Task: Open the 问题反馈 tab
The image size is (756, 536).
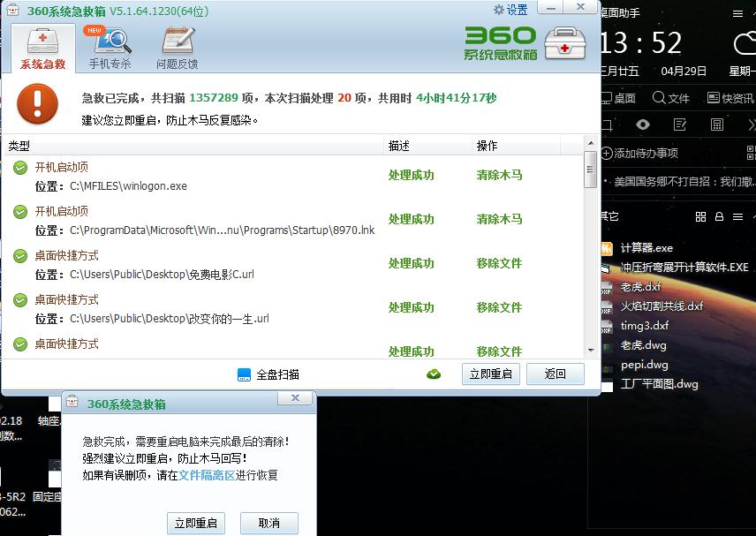Action: point(177,49)
